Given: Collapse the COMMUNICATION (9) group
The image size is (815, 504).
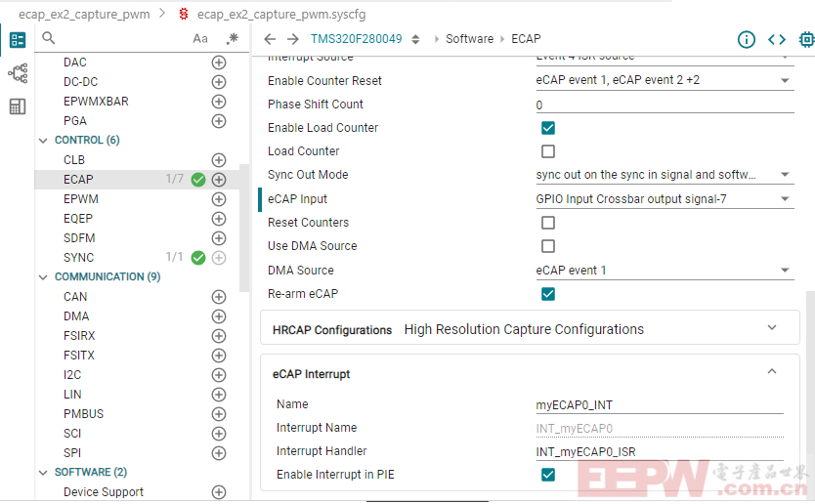Looking at the screenshot, I should click(x=43, y=277).
